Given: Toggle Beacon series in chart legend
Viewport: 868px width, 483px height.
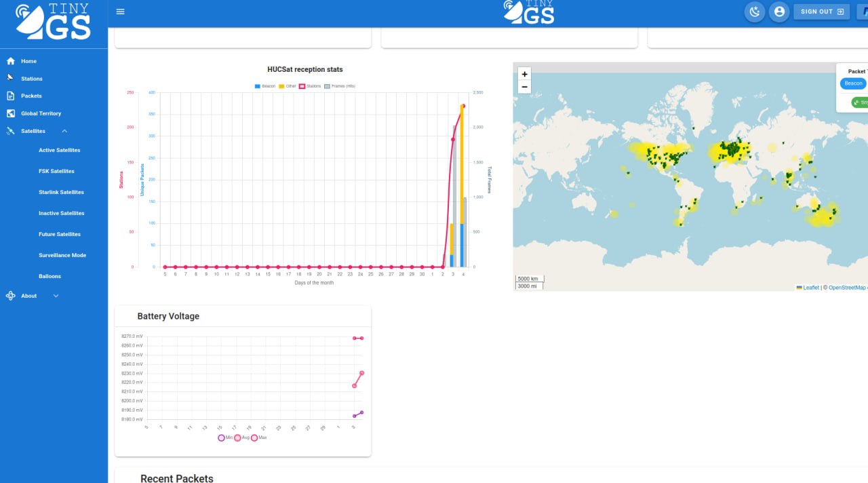Looking at the screenshot, I should coord(265,86).
